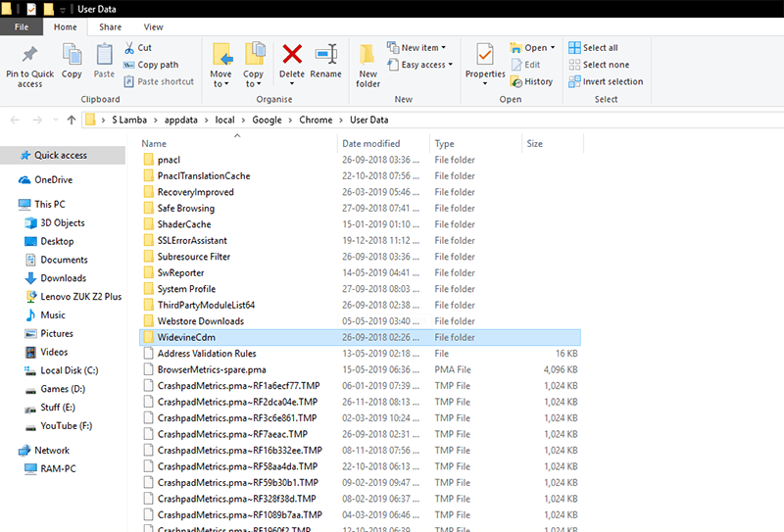784x532 pixels.
Task: Switch to the Home ribbon tab
Action: (x=66, y=27)
